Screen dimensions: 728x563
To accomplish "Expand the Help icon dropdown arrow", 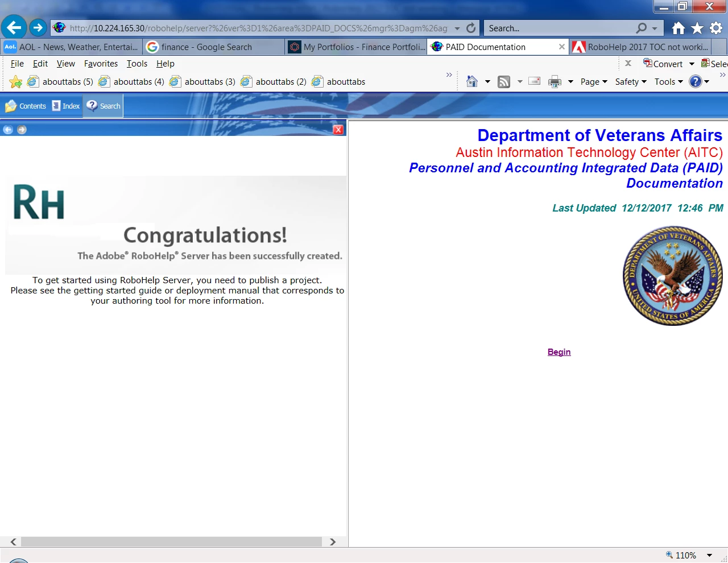I will point(706,82).
